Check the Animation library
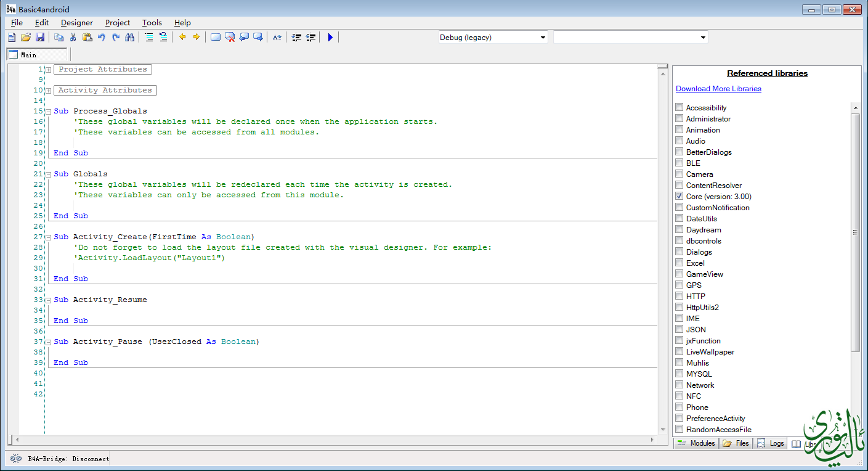Viewport: 868px width, 471px height. 679,129
